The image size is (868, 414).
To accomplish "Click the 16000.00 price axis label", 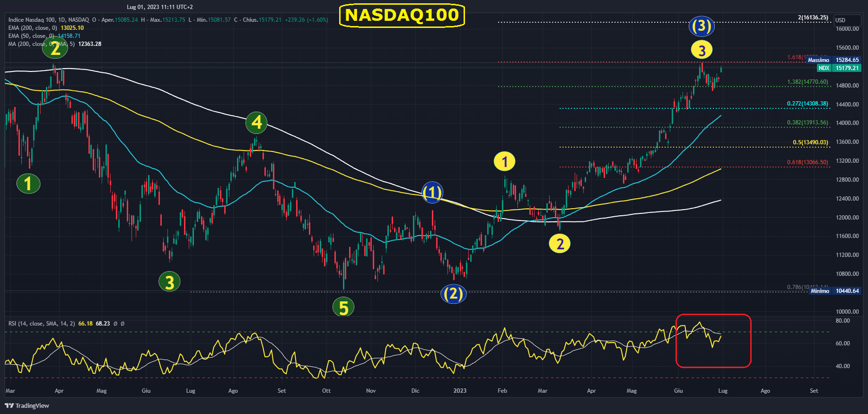I will 847,29.
